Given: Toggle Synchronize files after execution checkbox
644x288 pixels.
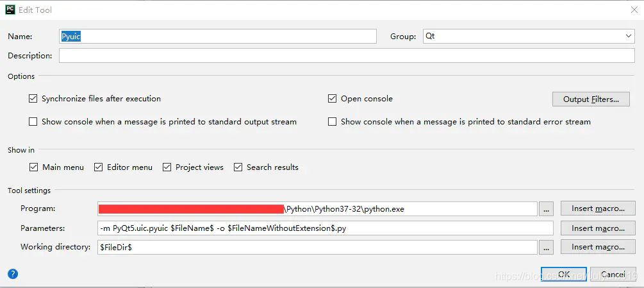Looking at the screenshot, I should pyautogui.click(x=33, y=99).
